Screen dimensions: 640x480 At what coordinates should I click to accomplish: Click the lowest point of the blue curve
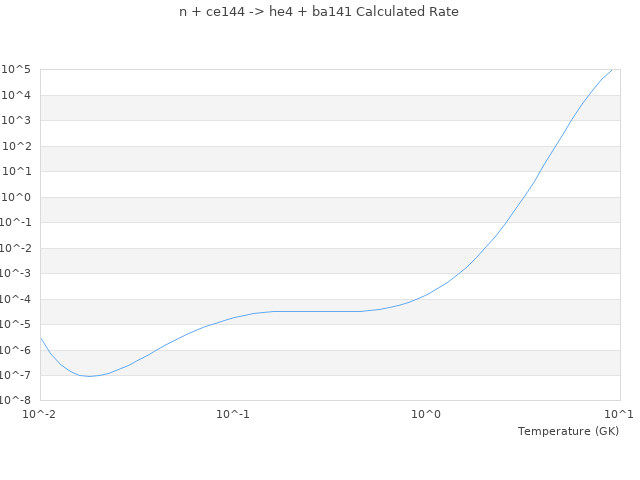90,376
